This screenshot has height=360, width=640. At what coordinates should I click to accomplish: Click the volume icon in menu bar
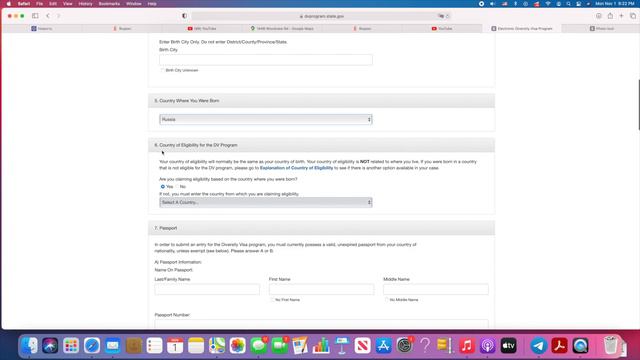tap(492, 4)
